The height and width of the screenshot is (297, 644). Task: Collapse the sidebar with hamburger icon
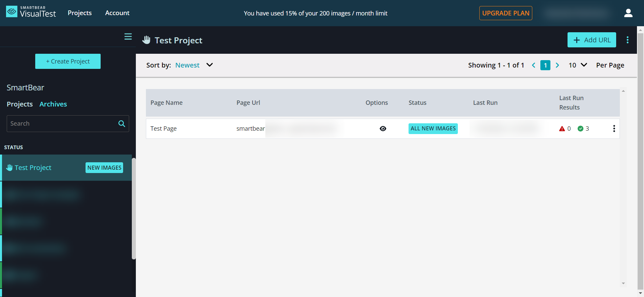click(128, 37)
